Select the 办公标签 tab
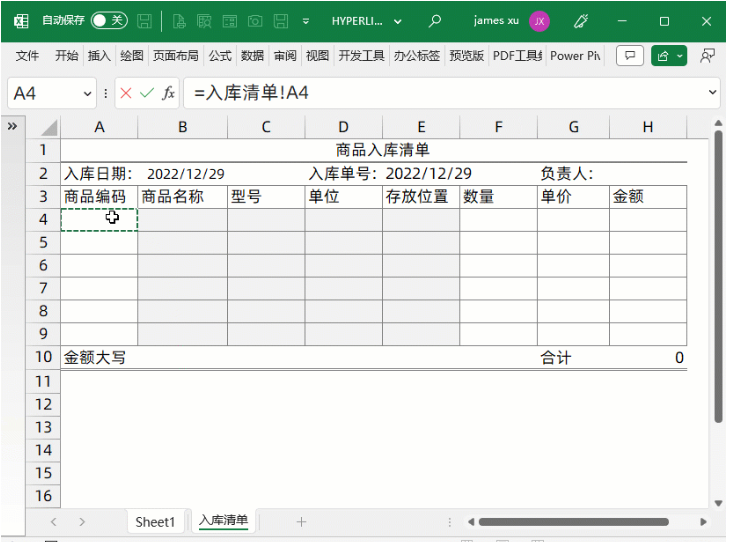The width and height of the screenshot is (729, 542). tap(417, 56)
